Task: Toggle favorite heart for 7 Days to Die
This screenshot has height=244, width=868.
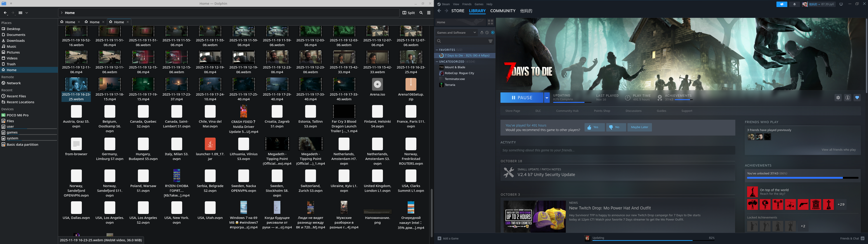Action: pos(857,98)
